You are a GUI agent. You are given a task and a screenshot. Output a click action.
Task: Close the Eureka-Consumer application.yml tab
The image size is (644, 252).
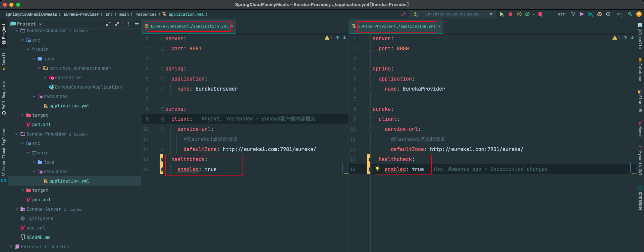232,26
